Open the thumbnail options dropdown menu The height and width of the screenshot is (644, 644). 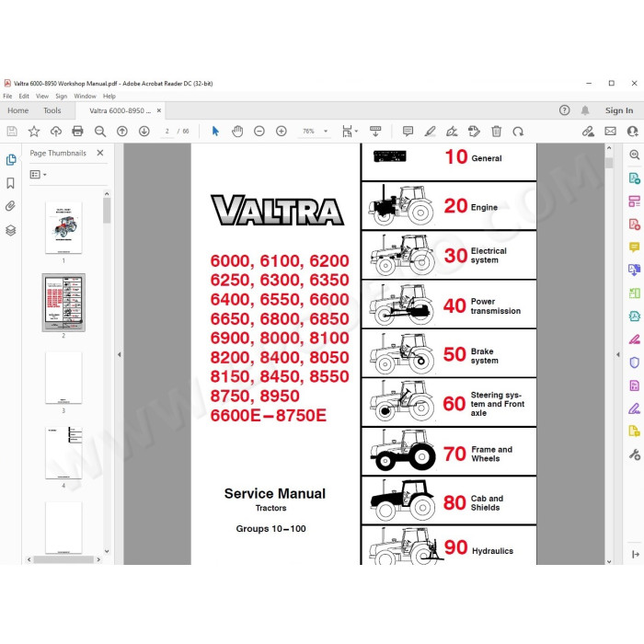(x=39, y=175)
